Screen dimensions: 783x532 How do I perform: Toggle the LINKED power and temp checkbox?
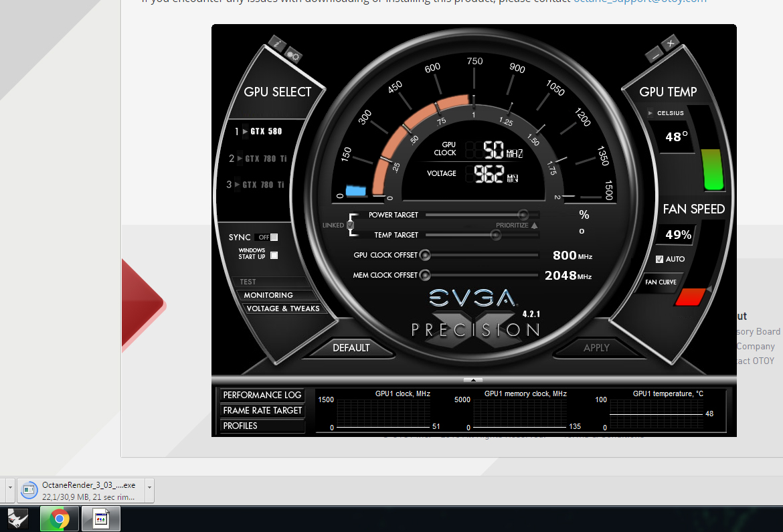click(351, 226)
